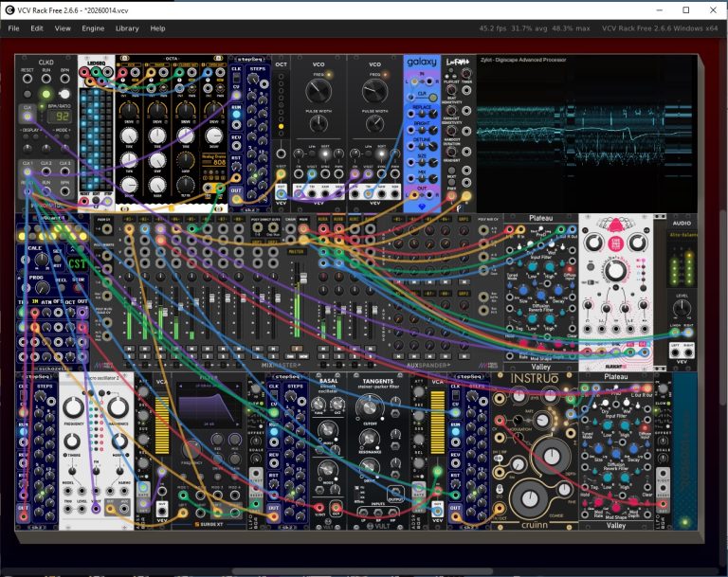728x577 pixels.
Task: Toggle the LIN button on the VCO beside OCT
Action: click(x=312, y=153)
